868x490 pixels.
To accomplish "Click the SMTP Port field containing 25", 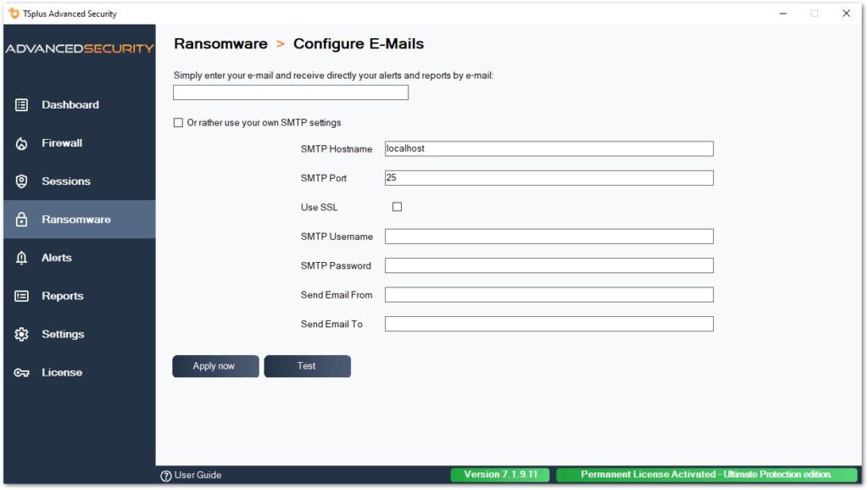I will pos(547,177).
